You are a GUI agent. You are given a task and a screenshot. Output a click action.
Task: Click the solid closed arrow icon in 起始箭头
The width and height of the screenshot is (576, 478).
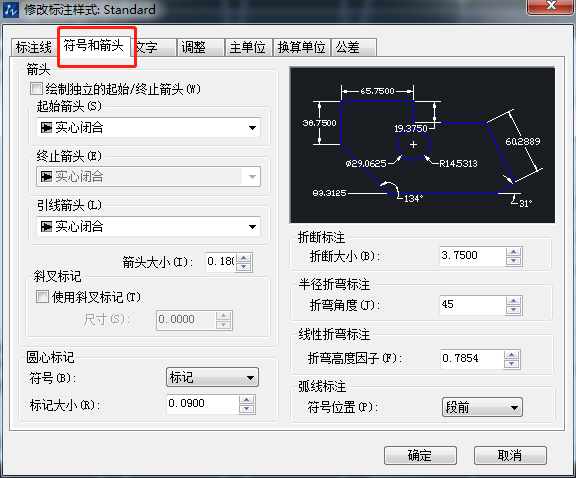coord(46,128)
